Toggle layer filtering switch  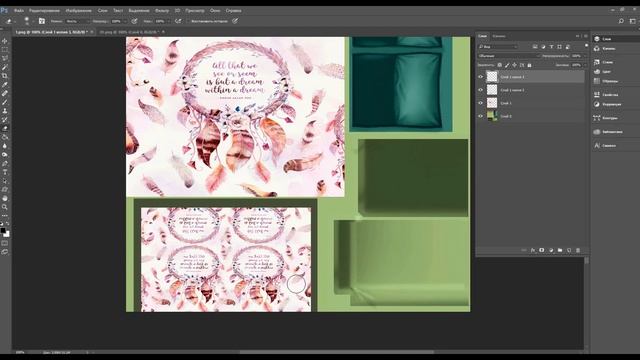pos(587,46)
